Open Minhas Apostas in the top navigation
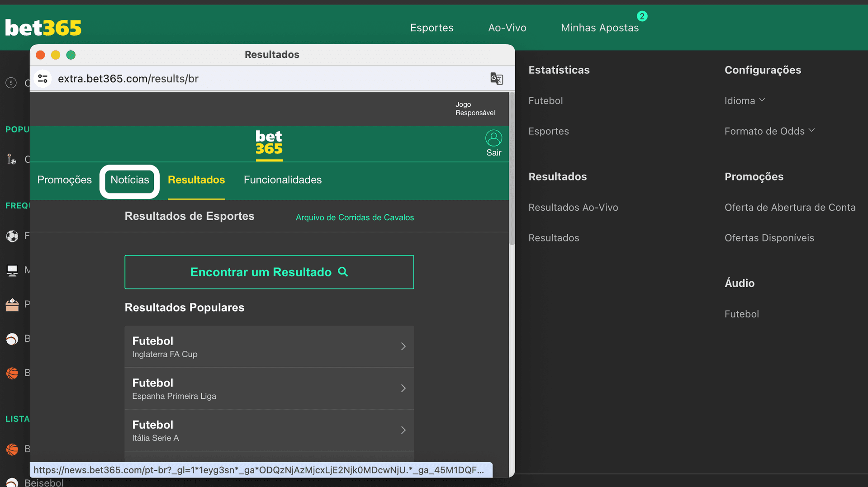868x487 pixels. pyautogui.click(x=600, y=28)
